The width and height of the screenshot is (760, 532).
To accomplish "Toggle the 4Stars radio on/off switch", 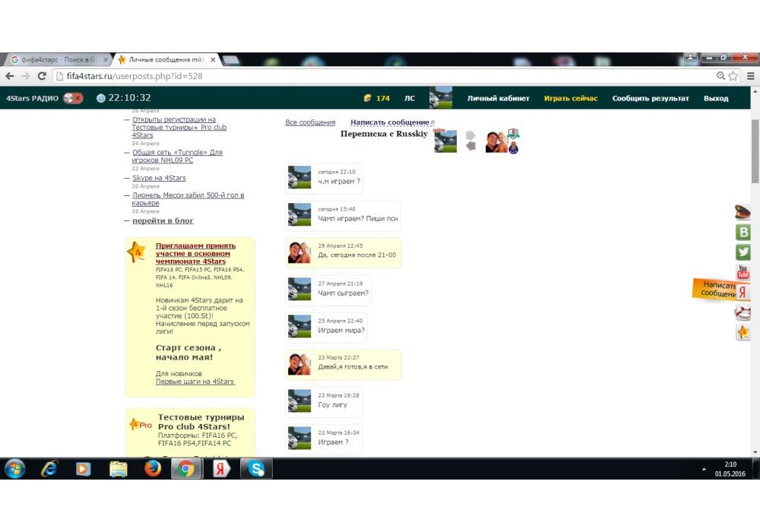I will 73,98.
